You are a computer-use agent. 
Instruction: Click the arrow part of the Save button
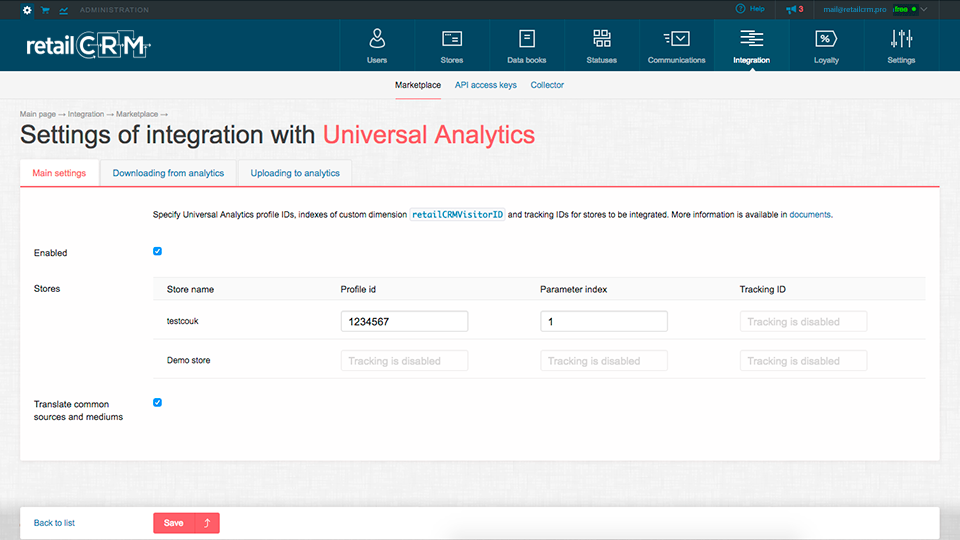click(x=207, y=523)
